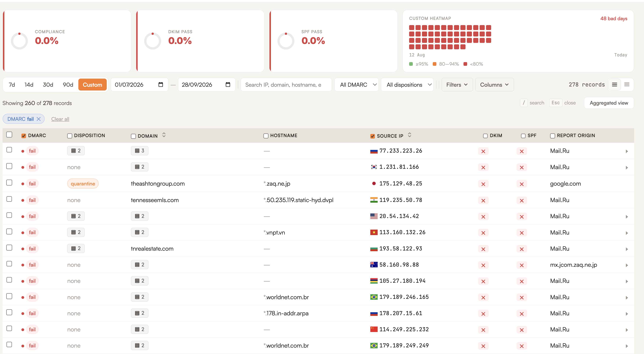Click the SPF fail icon for 119.235.50.78
644x354 pixels.
click(x=522, y=200)
